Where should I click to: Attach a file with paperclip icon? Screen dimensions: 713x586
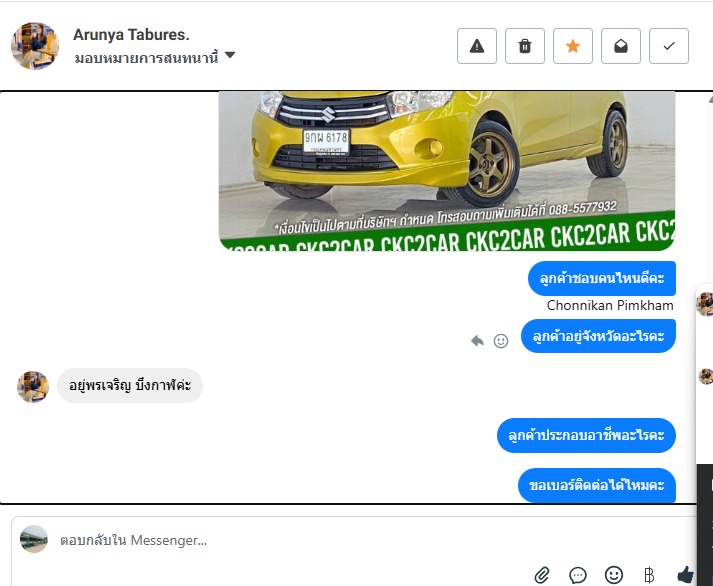tap(542, 576)
